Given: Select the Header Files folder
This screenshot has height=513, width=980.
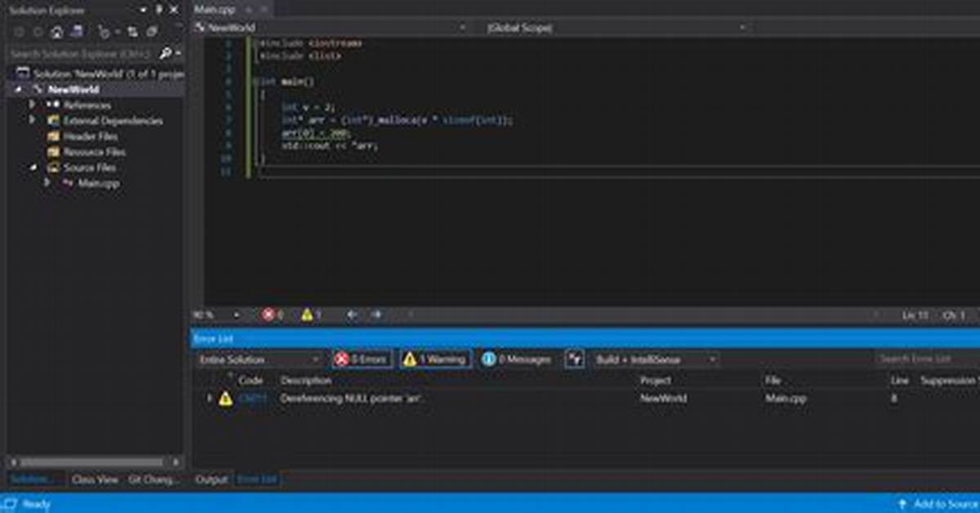Looking at the screenshot, I should 90,136.
